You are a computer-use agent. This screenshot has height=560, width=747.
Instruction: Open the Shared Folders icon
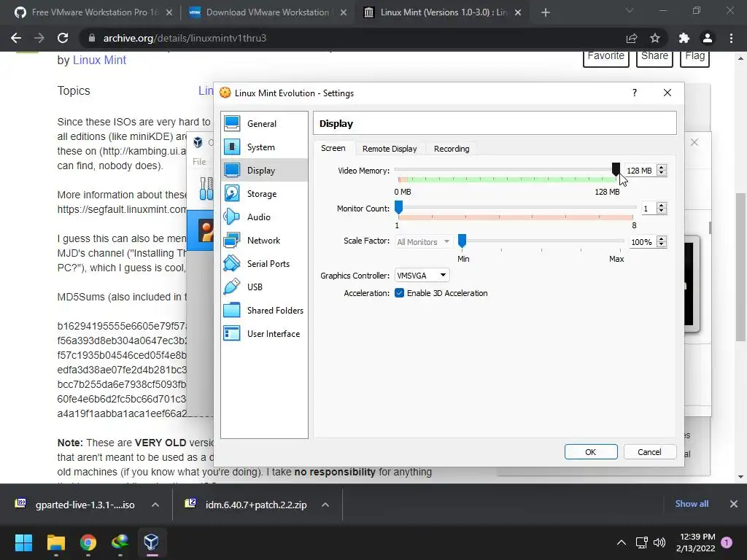(232, 311)
